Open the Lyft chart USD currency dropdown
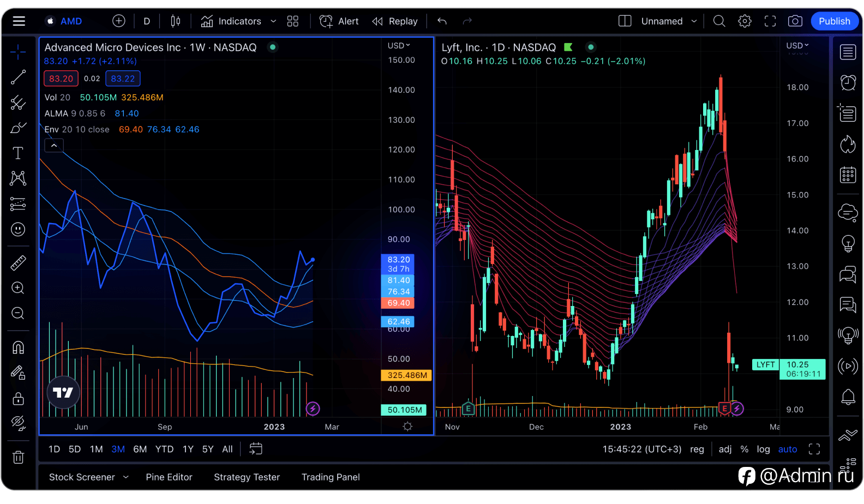The width and height of the screenshot is (864, 504). [x=797, y=46]
